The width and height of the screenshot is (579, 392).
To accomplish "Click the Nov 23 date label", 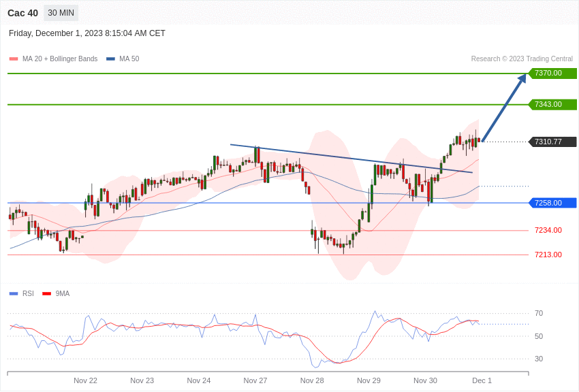I will (142, 380).
